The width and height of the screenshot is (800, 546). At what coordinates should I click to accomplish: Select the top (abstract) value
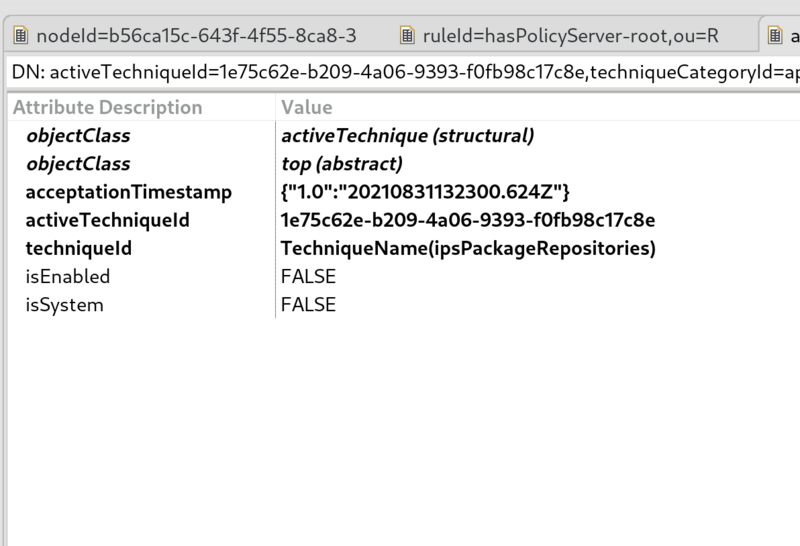coord(341,164)
